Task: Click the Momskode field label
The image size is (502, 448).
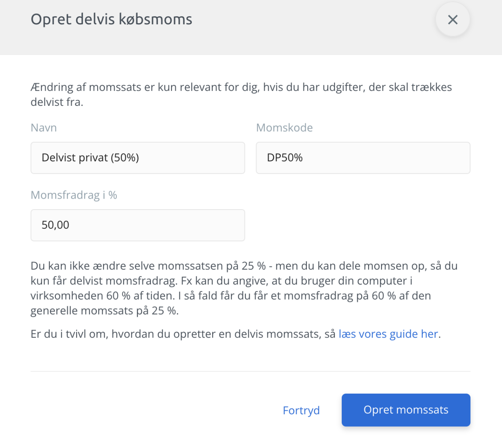Action: (284, 128)
